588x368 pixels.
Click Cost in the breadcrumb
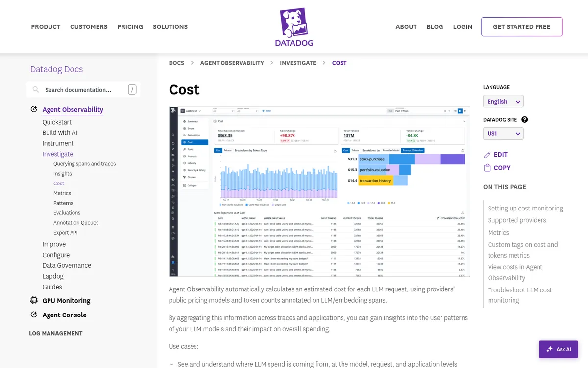[339, 63]
